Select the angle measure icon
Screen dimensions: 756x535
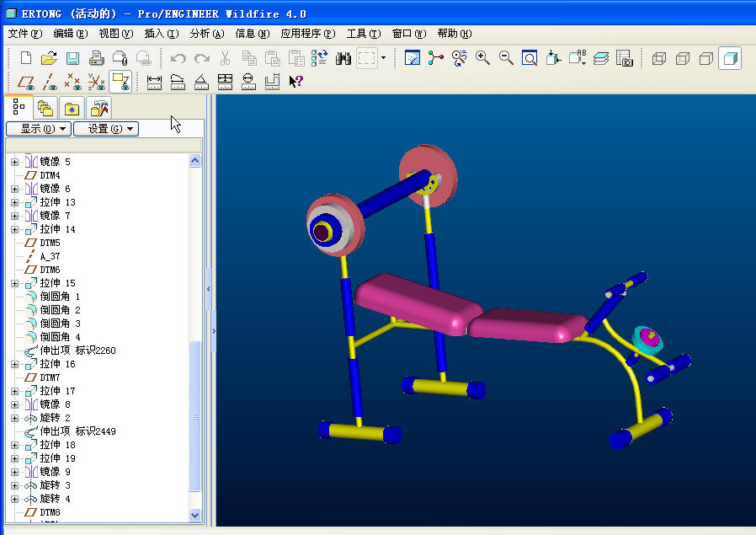201,82
